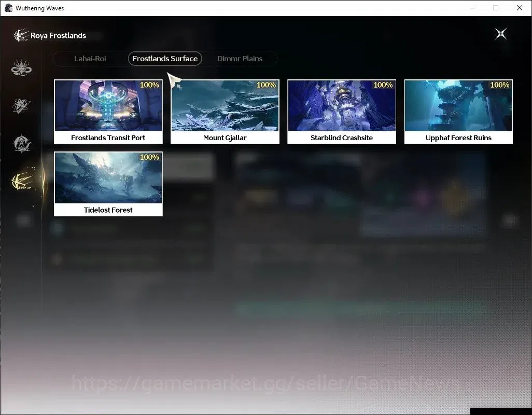Click the Tidelost Forest label
This screenshot has height=415, width=532.
click(x=108, y=210)
